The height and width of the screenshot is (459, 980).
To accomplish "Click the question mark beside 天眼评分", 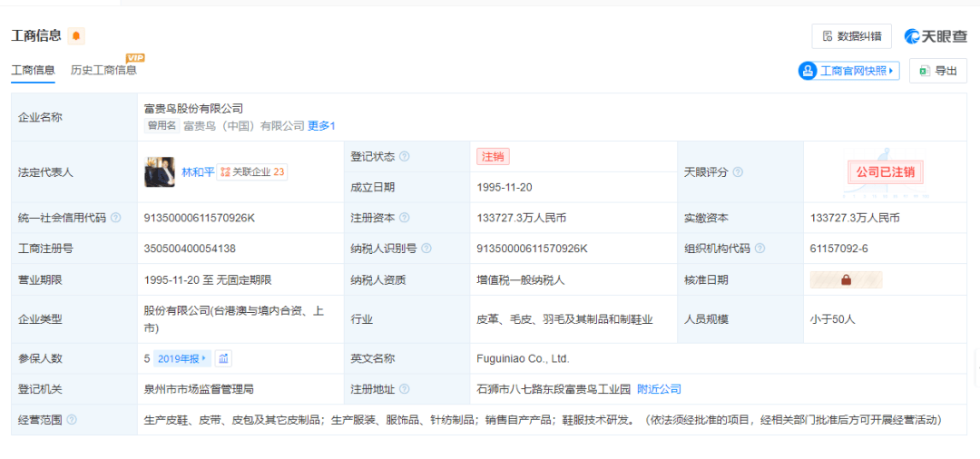I will (738, 172).
